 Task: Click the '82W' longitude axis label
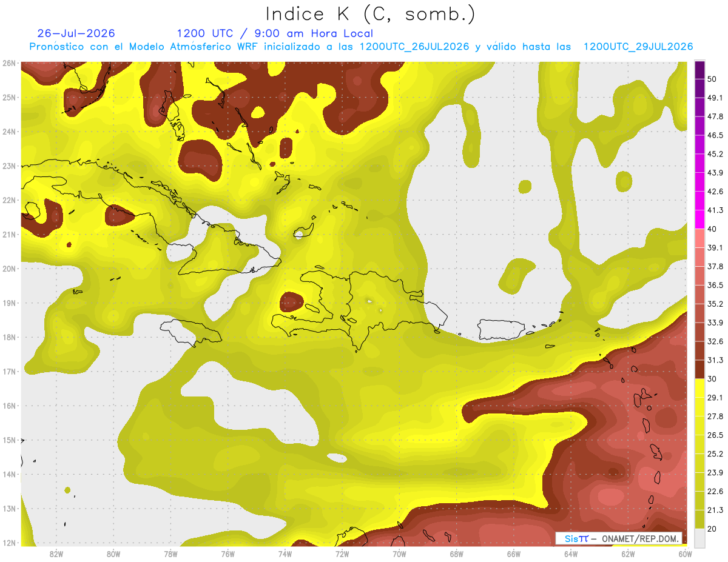point(56,554)
